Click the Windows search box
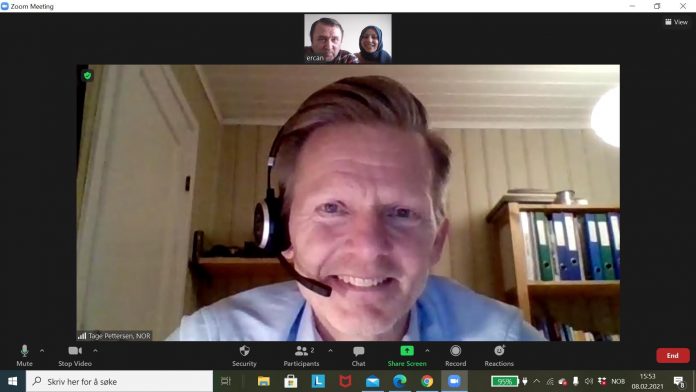696x392 pixels. click(120, 381)
